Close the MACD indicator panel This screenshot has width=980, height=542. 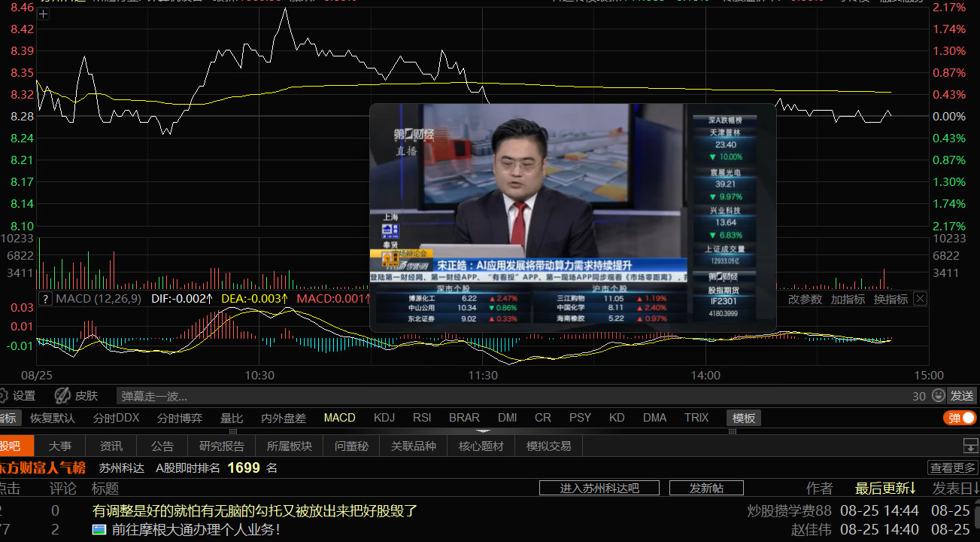920,299
